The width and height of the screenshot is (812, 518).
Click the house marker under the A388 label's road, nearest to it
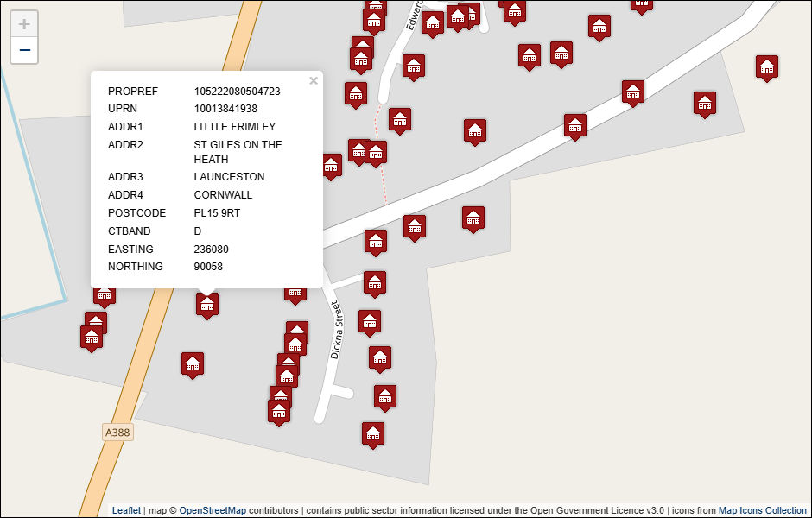[x=193, y=365]
